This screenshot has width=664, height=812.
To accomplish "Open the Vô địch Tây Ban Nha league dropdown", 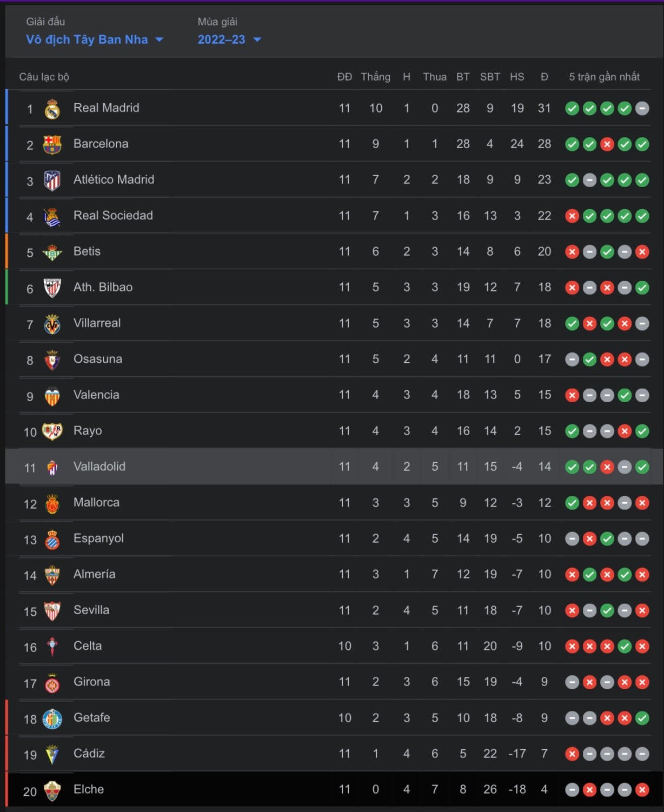I will [x=95, y=39].
